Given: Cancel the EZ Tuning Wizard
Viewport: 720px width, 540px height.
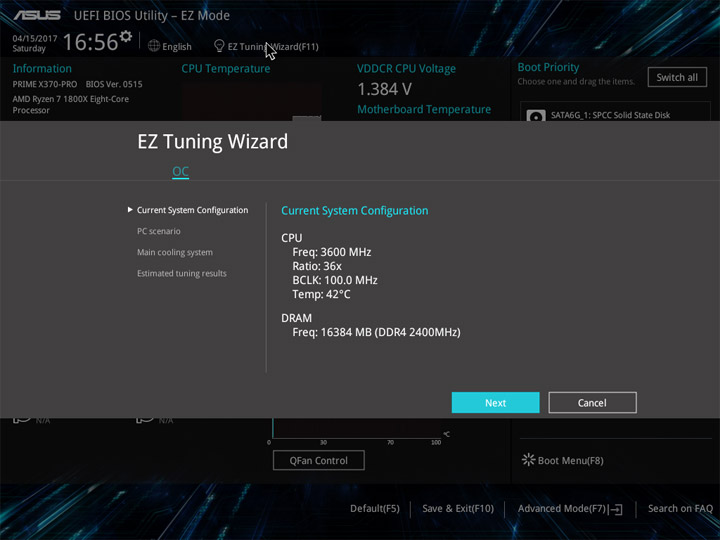Looking at the screenshot, I should point(592,403).
